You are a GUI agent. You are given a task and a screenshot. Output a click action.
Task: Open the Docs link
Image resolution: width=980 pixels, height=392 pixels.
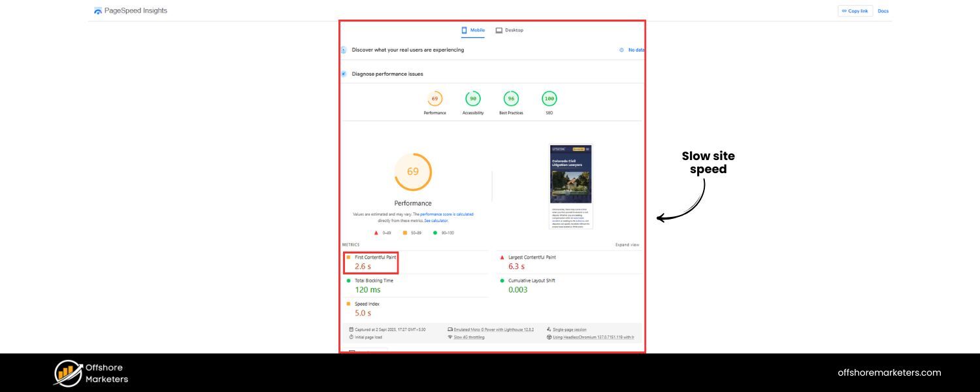[883, 10]
